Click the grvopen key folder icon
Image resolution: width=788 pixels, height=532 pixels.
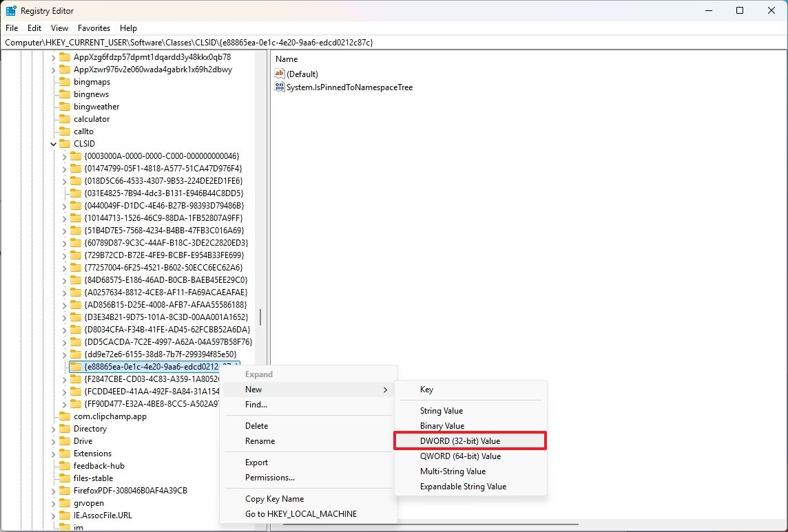point(66,502)
